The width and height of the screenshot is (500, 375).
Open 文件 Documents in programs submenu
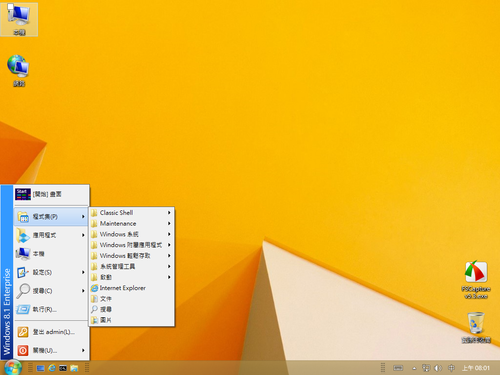[132, 299]
